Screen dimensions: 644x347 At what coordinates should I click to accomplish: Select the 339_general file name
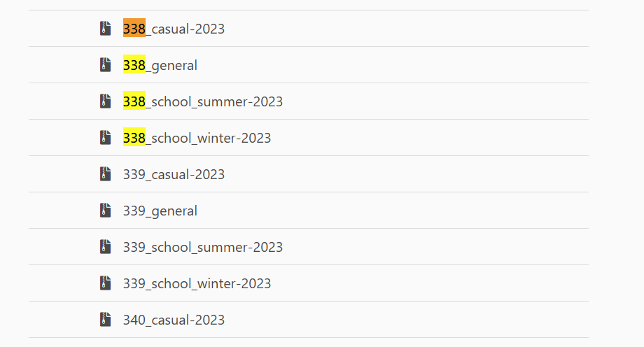tap(160, 211)
